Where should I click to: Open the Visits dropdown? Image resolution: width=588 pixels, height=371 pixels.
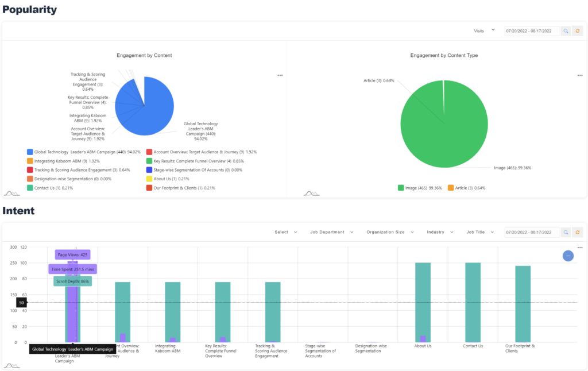click(484, 31)
